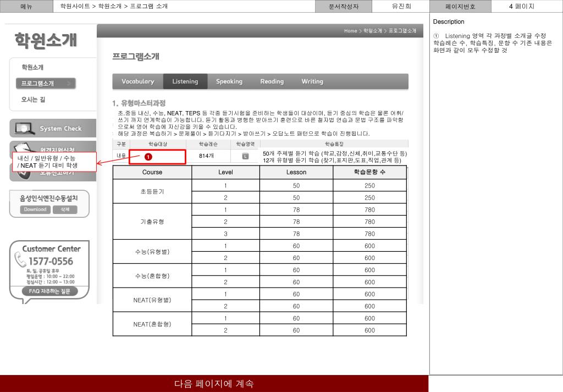Click the 메뉴 label in top bar

pos(26,6)
